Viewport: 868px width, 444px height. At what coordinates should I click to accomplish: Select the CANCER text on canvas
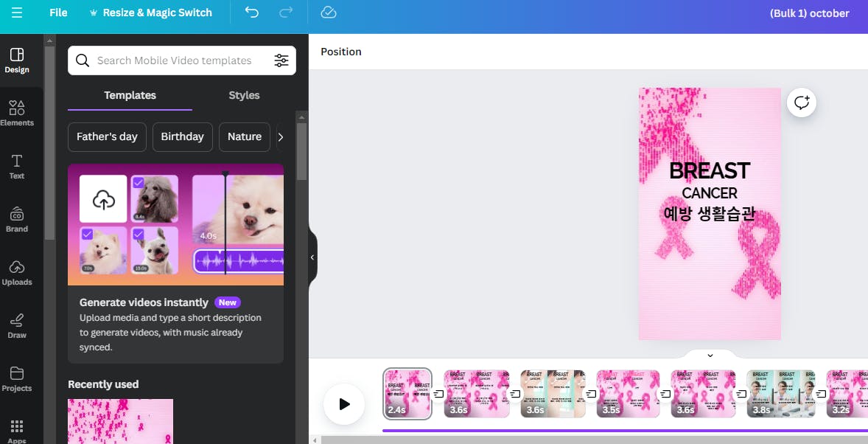pyautogui.click(x=710, y=193)
